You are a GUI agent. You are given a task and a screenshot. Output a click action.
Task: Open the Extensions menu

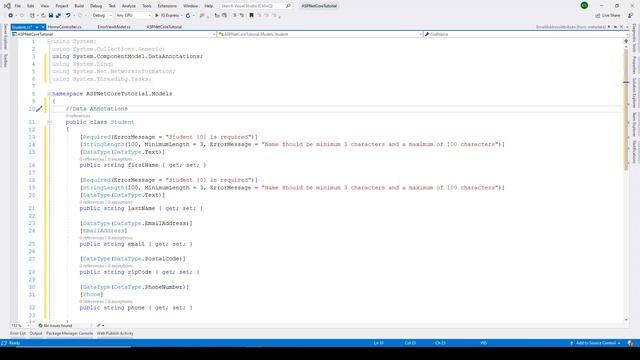pos(167,6)
